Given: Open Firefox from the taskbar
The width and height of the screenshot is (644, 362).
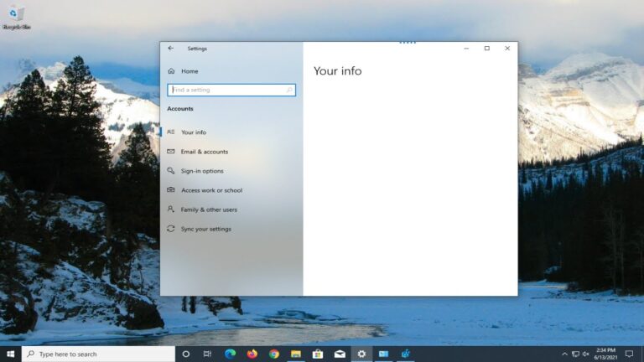Looking at the screenshot, I should click(252, 354).
